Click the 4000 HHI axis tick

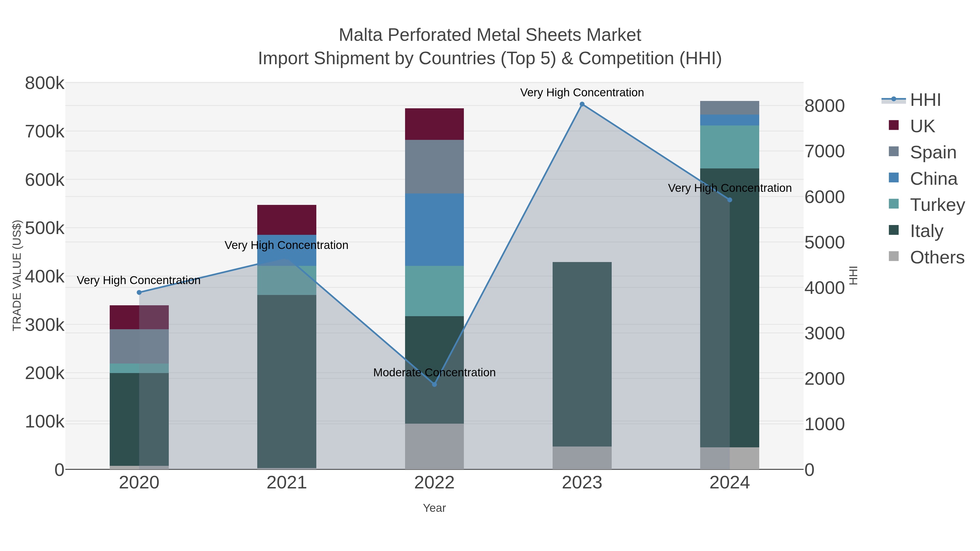tap(825, 288)
